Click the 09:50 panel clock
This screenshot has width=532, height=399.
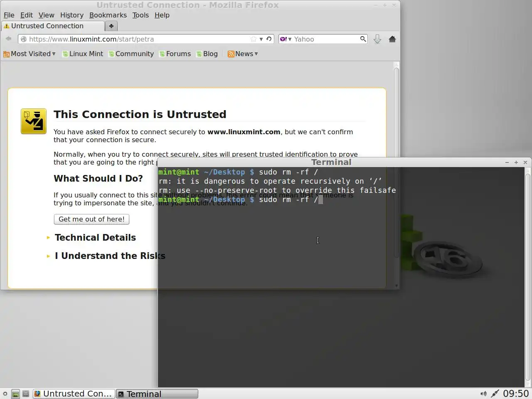(516, 394)
